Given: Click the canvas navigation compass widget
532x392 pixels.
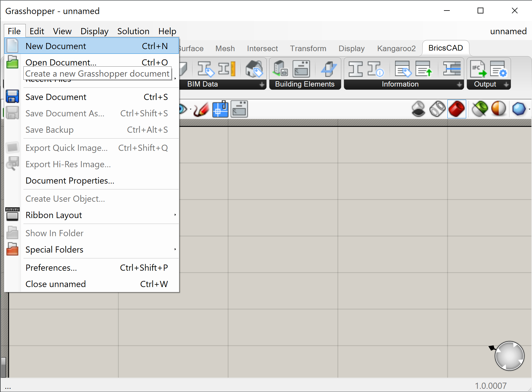Looking at the screenshot, I should pyautogui.click(x=509, y=356).
